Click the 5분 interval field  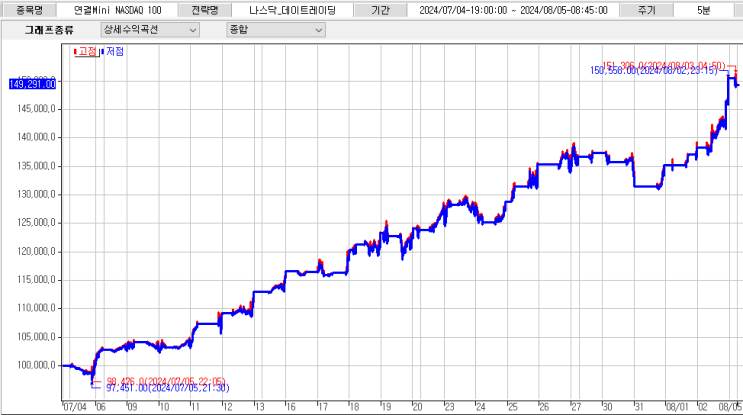704,10
